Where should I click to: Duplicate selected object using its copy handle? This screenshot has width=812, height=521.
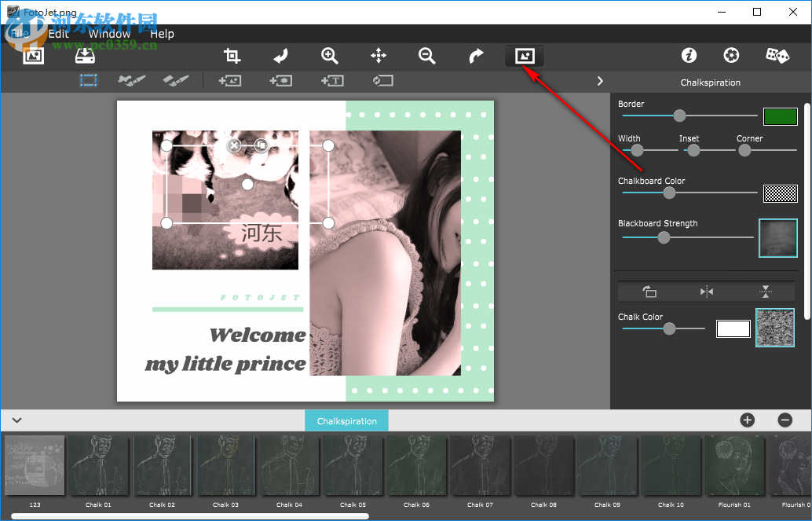(261, 145)
